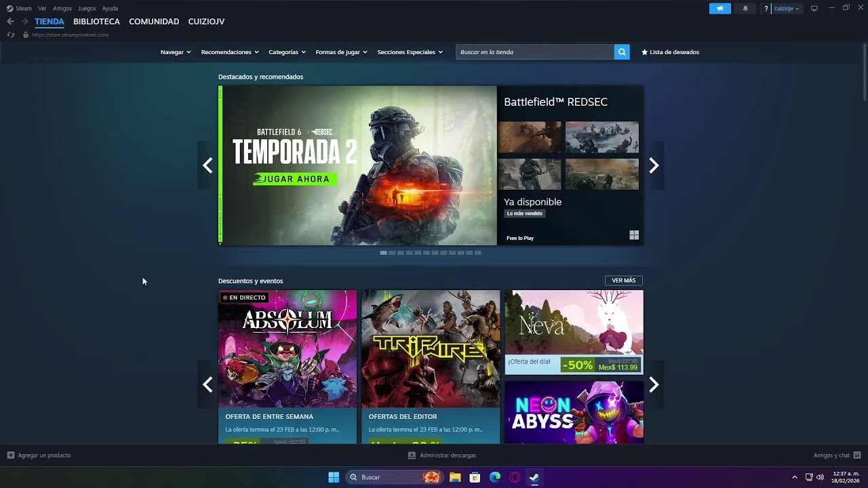Image resolution: width=868 pixels, height=488 pixels.
Task: Open the Neva daily deal card
Action: pyautogui.click(x=574, y=332)
